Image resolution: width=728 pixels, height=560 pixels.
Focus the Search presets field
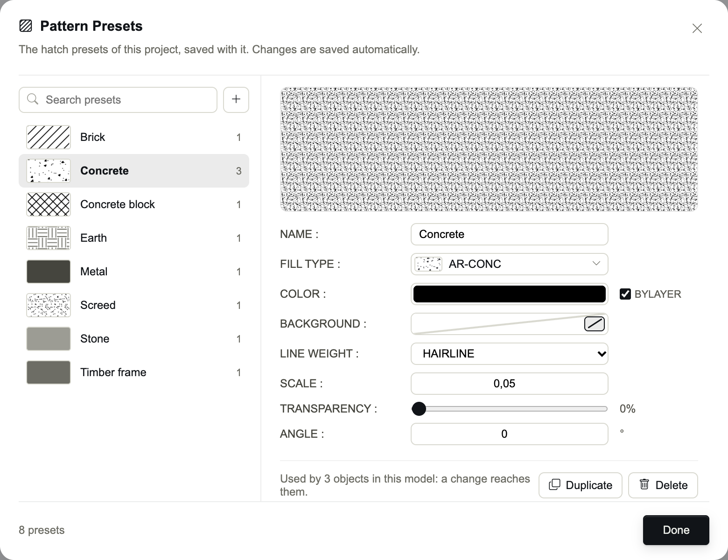(x=118, y=100)
